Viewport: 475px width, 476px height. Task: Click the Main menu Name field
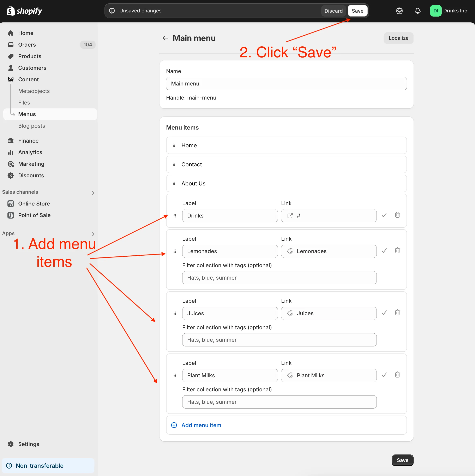[286, 84]
